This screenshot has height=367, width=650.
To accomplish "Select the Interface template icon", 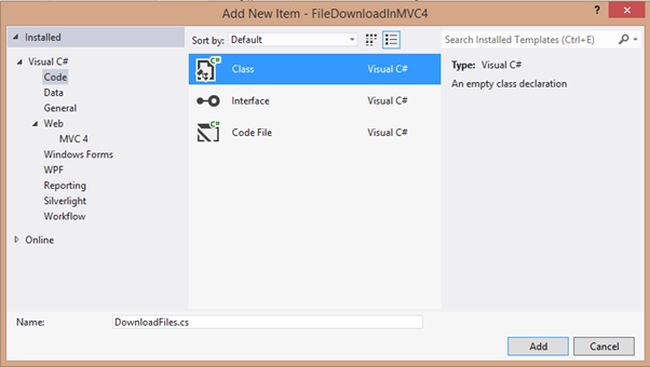I will click(208, 101).
